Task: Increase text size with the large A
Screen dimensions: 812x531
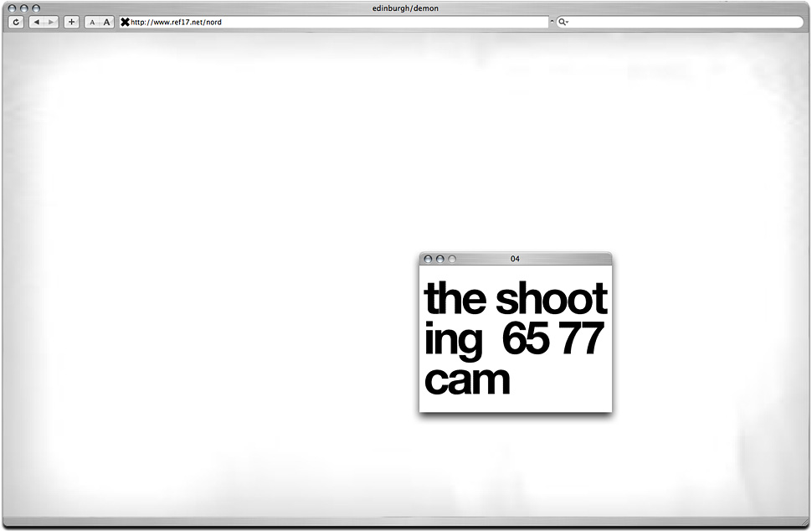Action: click(x=106, y=22)
